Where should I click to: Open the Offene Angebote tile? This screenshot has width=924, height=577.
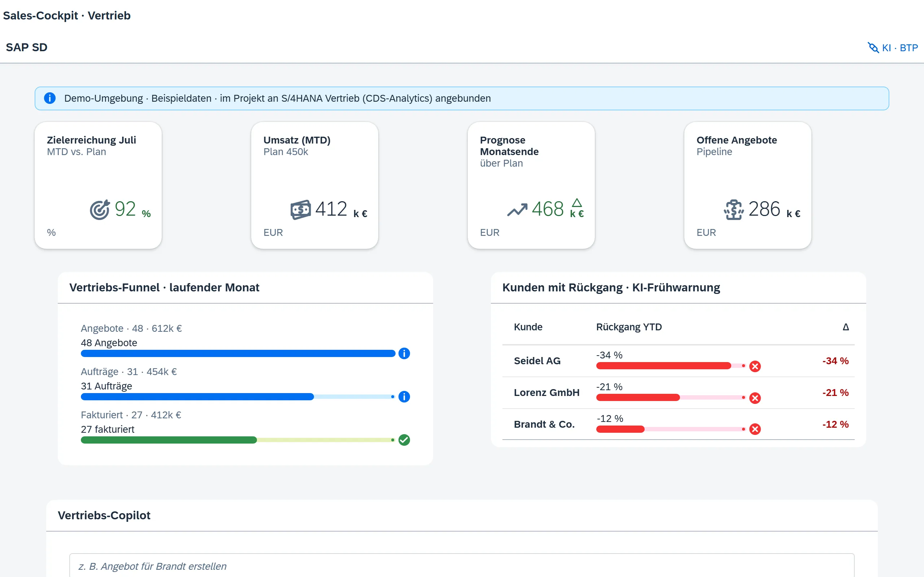click(x=748, y=185)
